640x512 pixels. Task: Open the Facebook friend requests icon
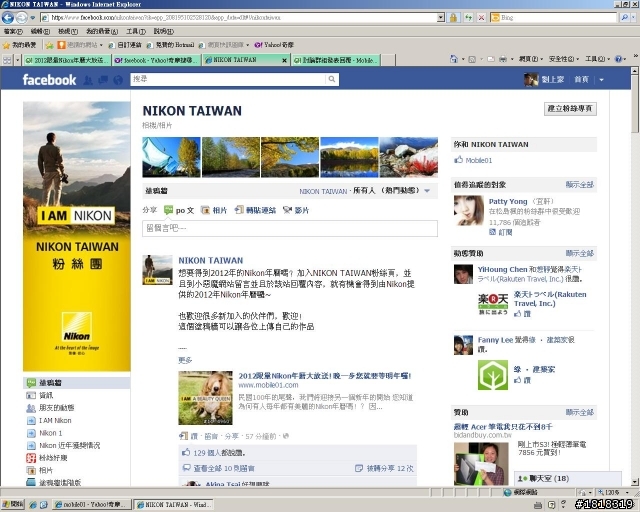tap(88, 80)
